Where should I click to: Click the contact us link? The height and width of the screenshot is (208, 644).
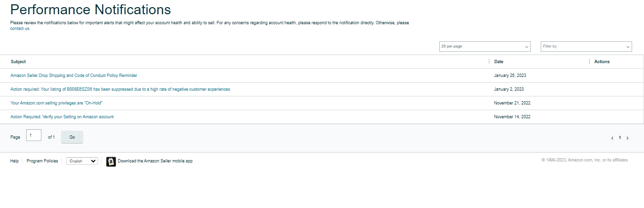point(20,28)
